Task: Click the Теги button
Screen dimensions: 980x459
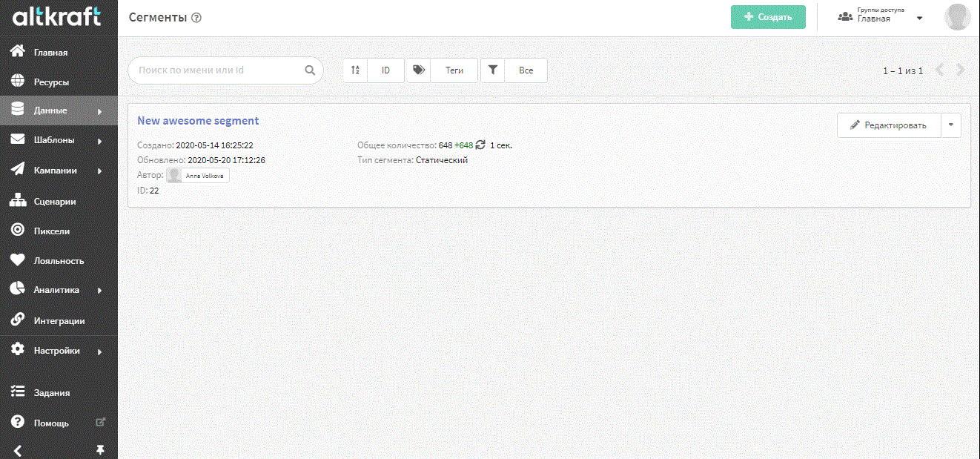Action: tap(454, 70)
